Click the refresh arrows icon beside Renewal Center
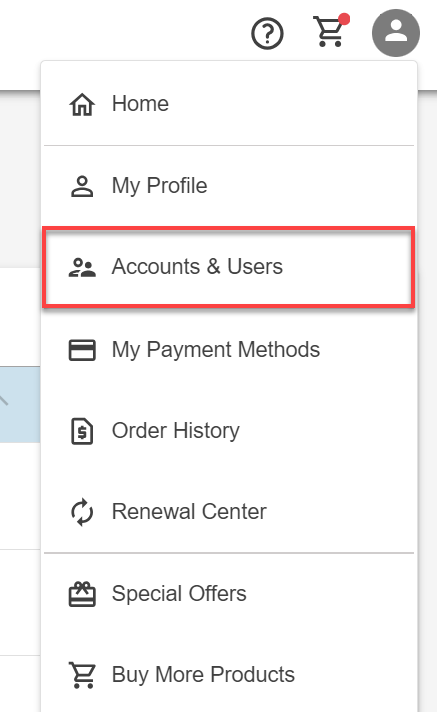Viewport: 437px width, 712px height. [82, 512]
